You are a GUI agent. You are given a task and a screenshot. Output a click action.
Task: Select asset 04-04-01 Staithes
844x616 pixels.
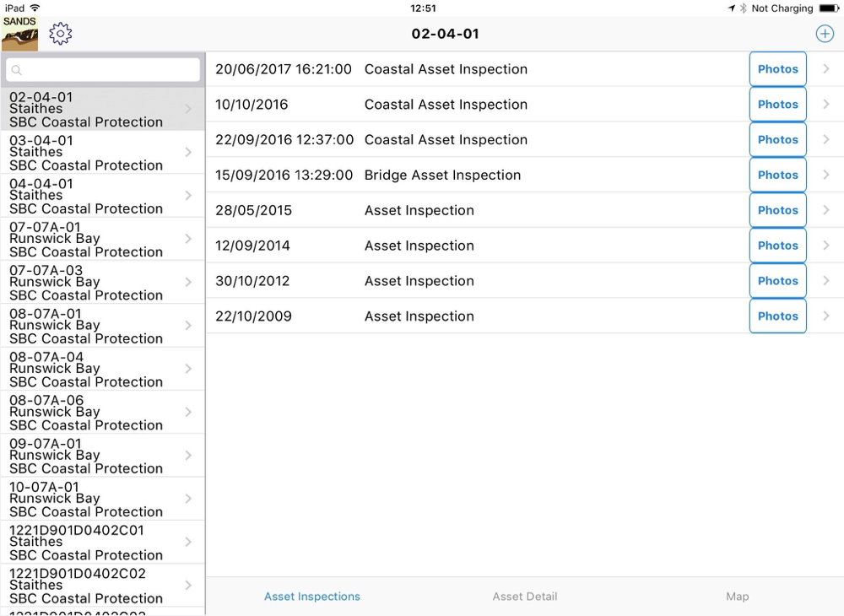click(103, 196)
